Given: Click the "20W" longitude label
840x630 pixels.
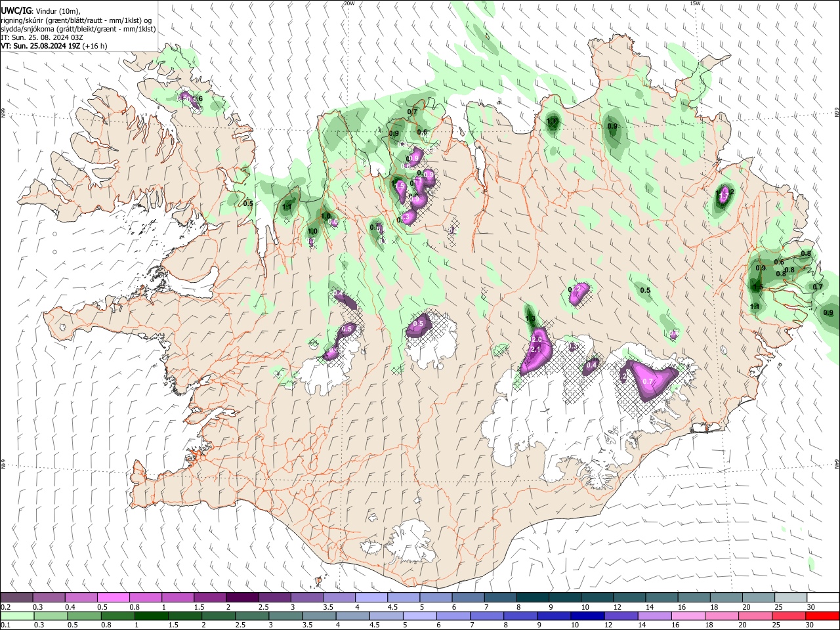Looking at the screenshot, I should (349, 3).
